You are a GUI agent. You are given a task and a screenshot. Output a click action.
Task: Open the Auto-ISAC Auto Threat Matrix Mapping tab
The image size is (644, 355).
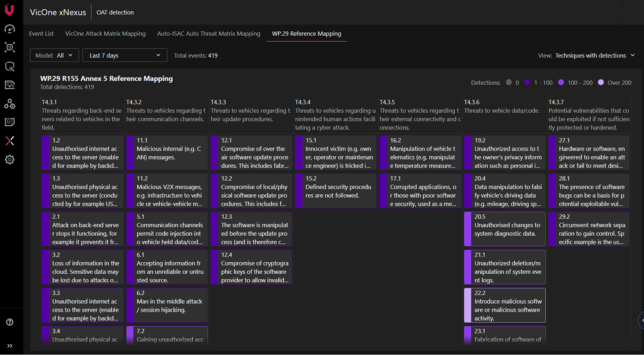(209, 34)
